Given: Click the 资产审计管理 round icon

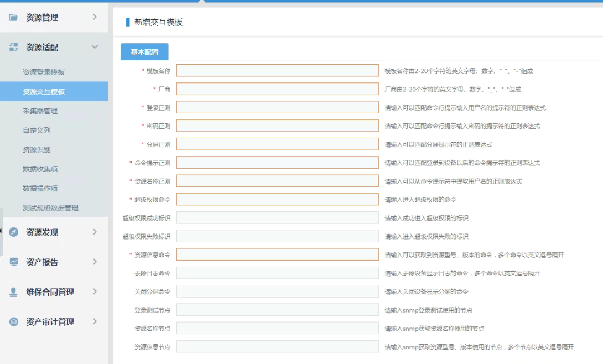Looking at the screenshot, I should coord(13,322).
